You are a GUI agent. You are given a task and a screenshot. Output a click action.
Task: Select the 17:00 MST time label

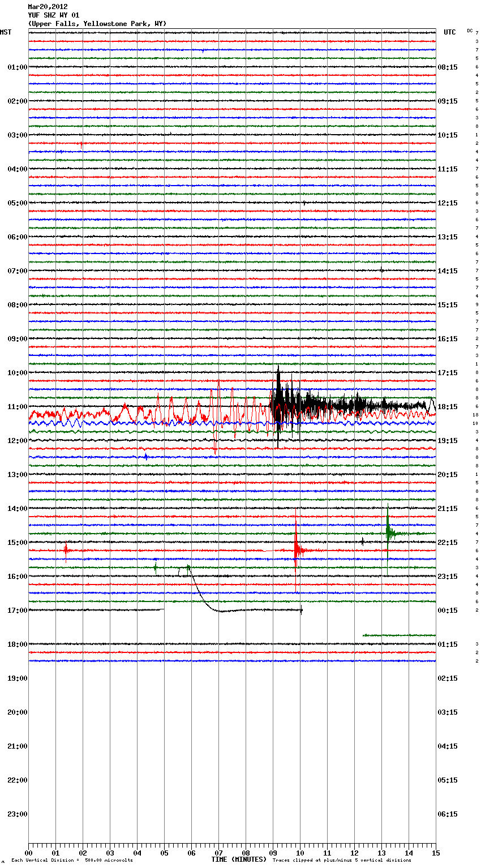click(x=18, y=611)
